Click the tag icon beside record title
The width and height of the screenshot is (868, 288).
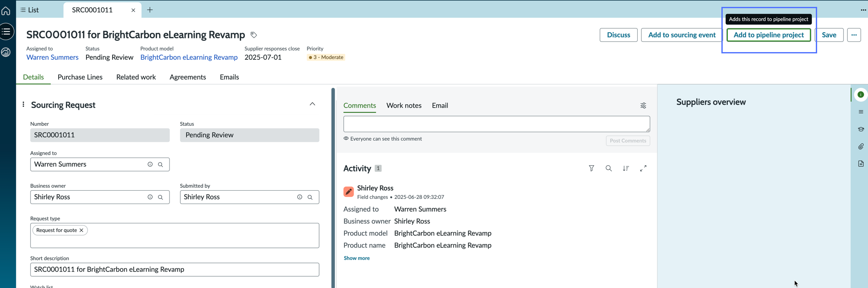pyautogui.click(x=254, y=35)
